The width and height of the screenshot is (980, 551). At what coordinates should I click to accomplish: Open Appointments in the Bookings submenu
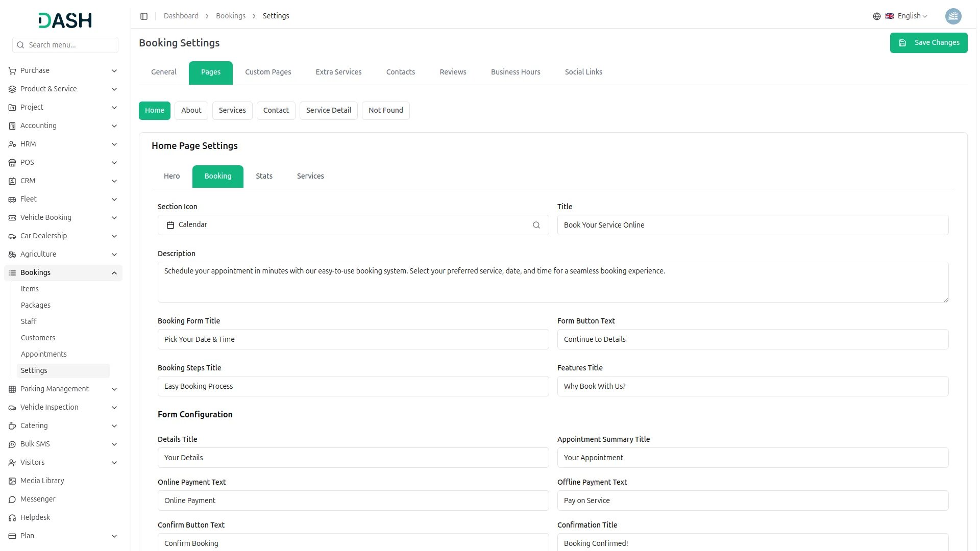pos(44,355)
